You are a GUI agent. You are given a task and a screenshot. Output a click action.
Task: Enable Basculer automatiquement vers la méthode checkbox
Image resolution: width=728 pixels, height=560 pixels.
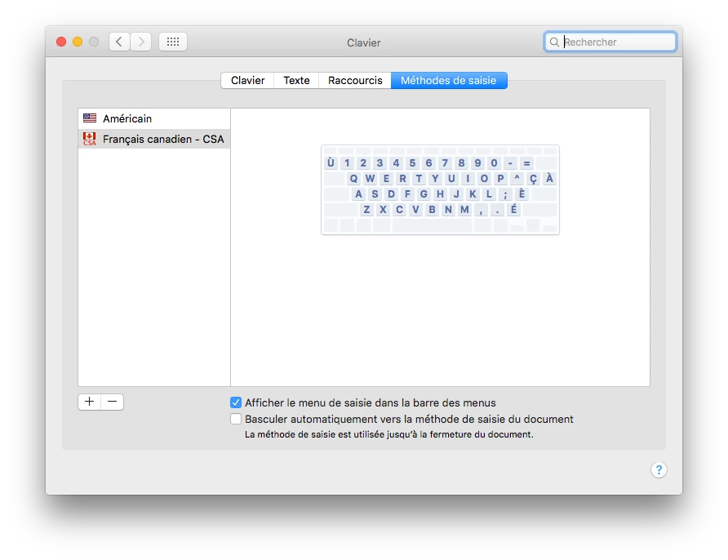(236, 419)
